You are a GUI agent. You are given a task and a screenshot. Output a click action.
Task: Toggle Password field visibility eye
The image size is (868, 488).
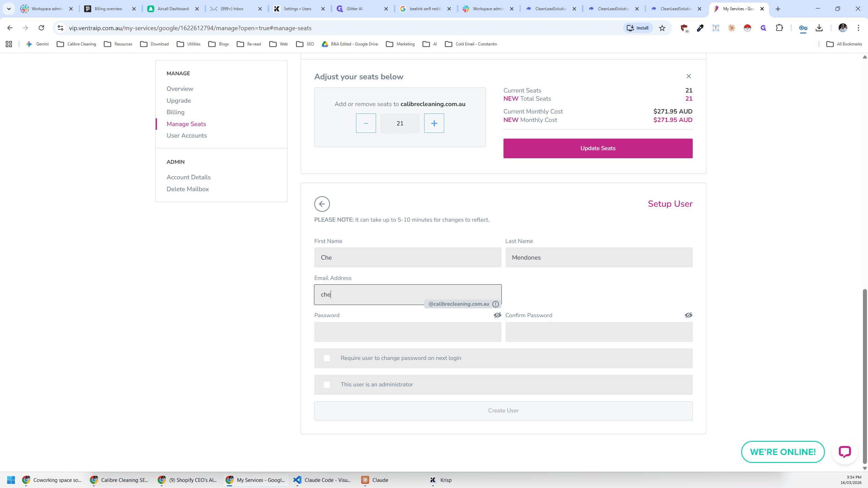tap(497, 315)
